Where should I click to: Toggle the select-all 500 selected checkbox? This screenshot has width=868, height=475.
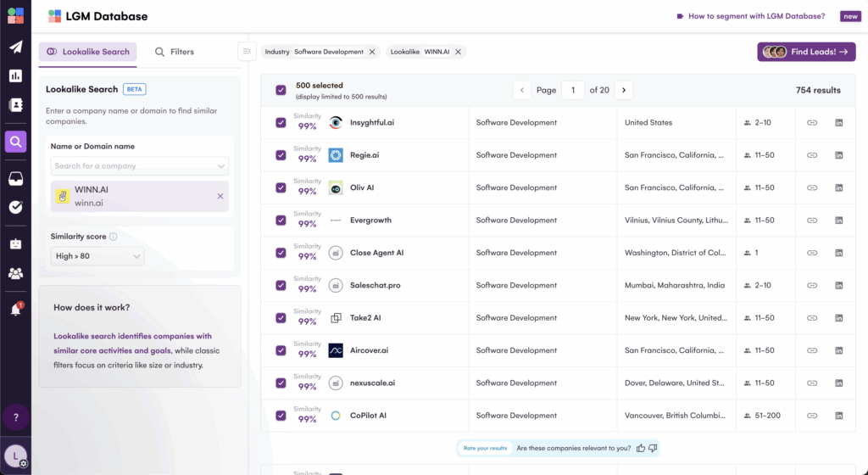[281, 90]
